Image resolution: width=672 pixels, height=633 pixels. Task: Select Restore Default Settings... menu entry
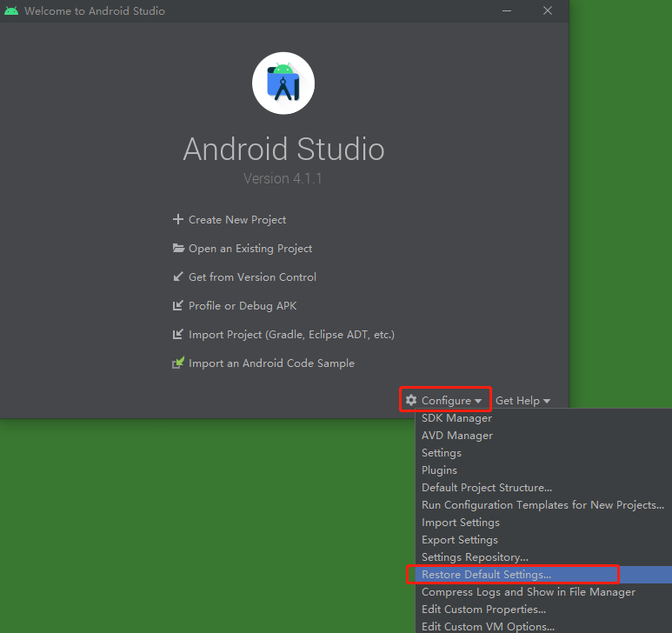click(x=543, y=574)
